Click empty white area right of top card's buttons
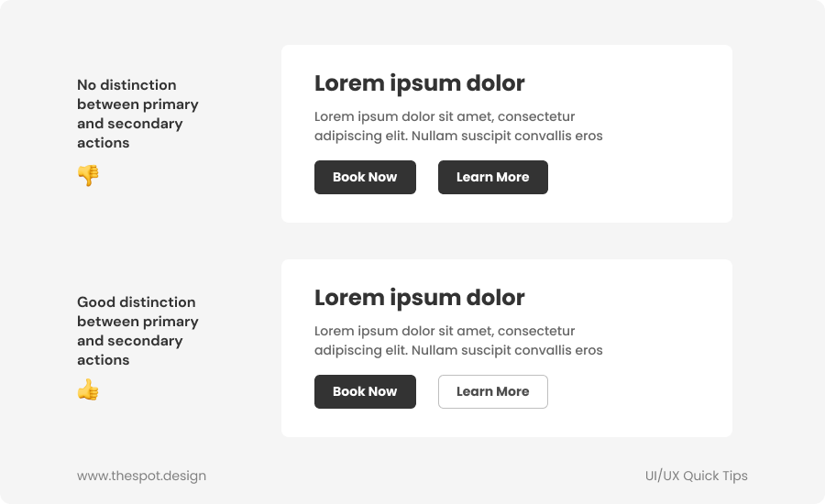The image size is (825, 504). tap(642, 178)
